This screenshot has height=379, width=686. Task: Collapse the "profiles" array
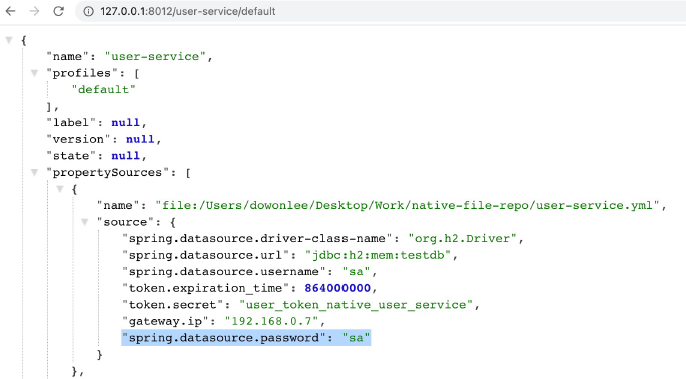coord(34,73)
